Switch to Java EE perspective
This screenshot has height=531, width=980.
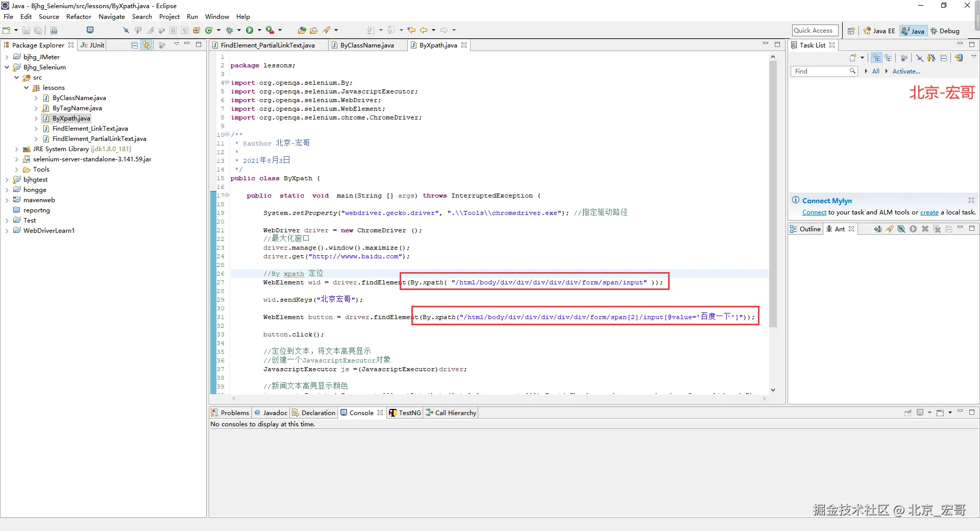(x=879, y=31)
